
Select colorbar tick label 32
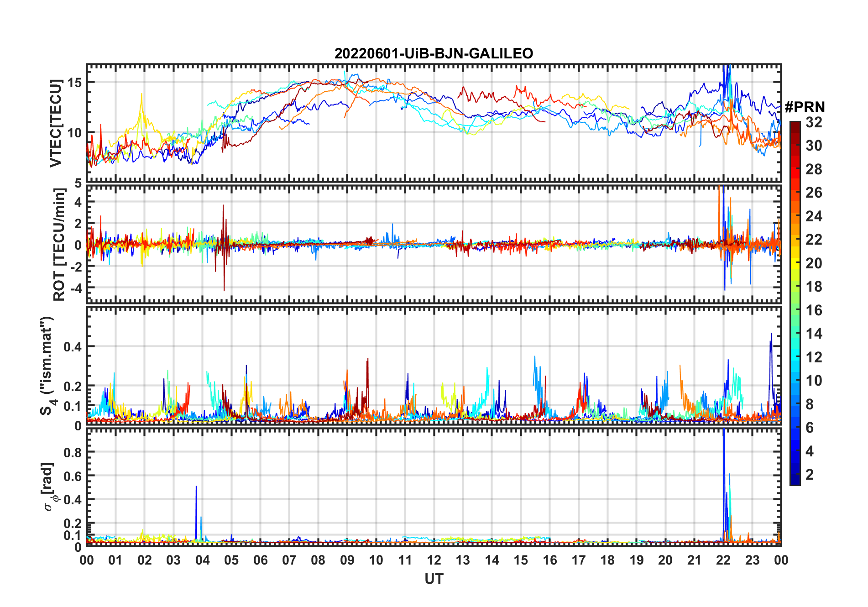pos(814,122)
